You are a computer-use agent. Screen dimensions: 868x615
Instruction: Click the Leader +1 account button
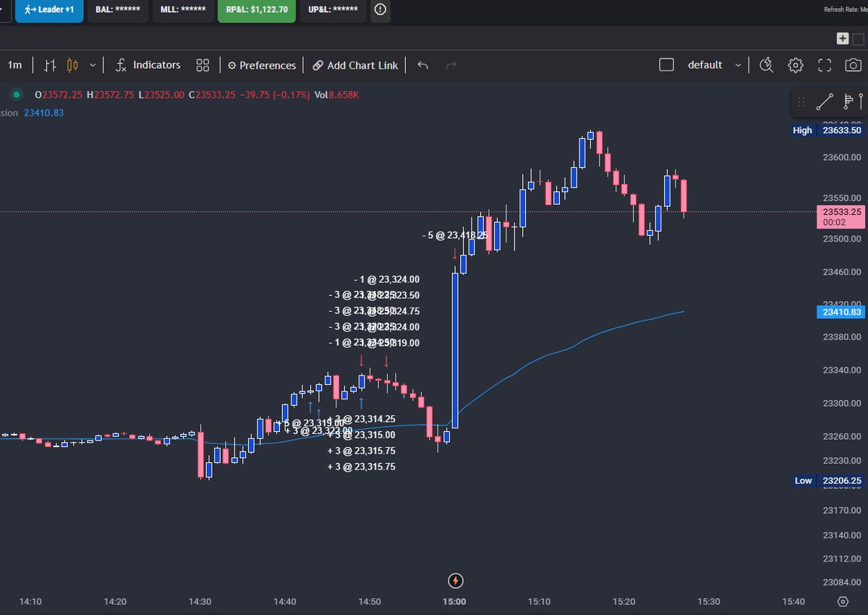click(48, 10)
